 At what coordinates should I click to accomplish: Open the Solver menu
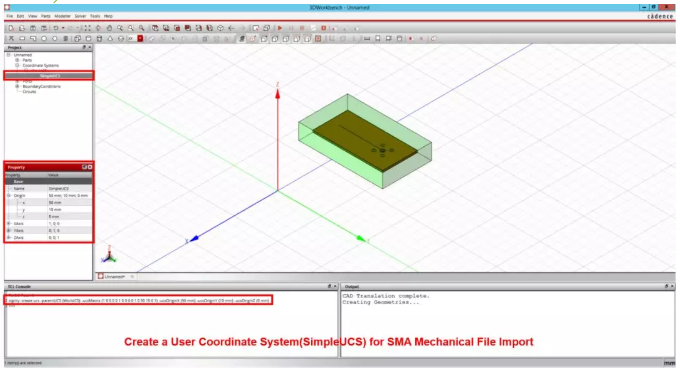pos(80,16)
